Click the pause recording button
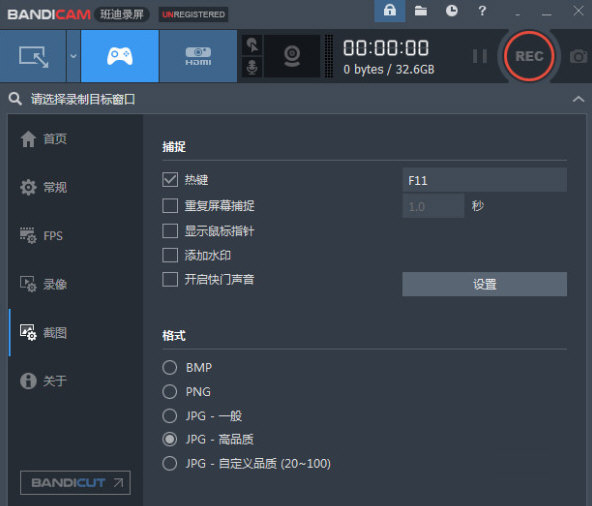The height and width of the screenshot is (506, 592). click(x=480, y=56)
